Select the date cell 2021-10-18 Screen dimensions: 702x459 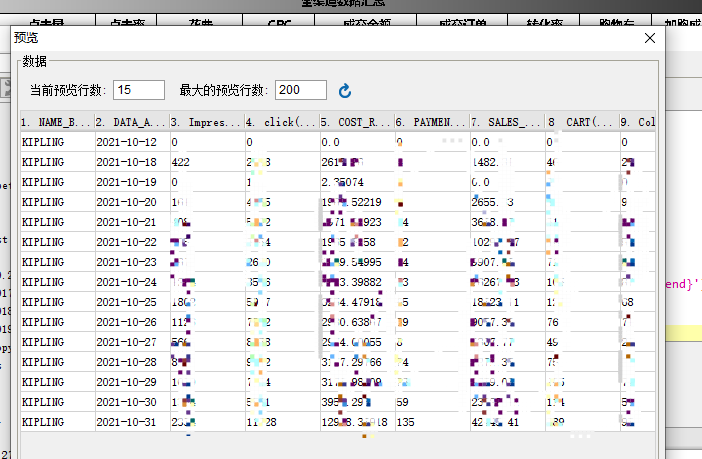click(x=133, y=162)
